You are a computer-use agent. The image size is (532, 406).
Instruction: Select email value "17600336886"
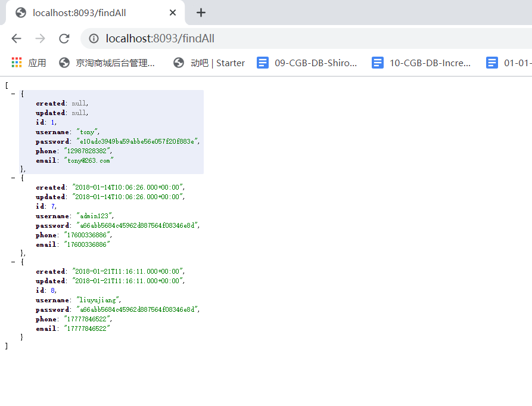pyautogui.click(x=87, y=244)
